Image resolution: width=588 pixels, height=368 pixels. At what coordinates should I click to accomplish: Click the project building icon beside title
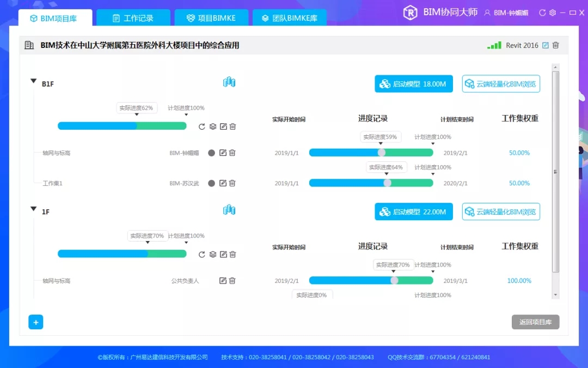29,45
